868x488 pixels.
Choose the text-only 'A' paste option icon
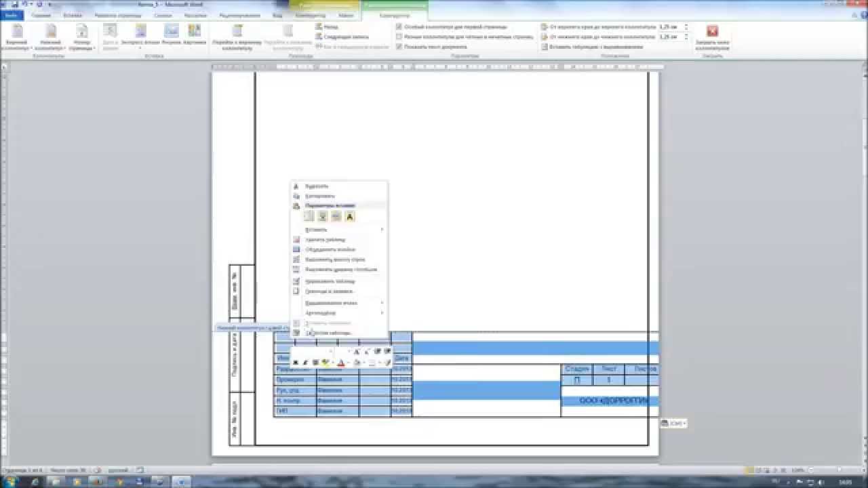click(350, 216)
